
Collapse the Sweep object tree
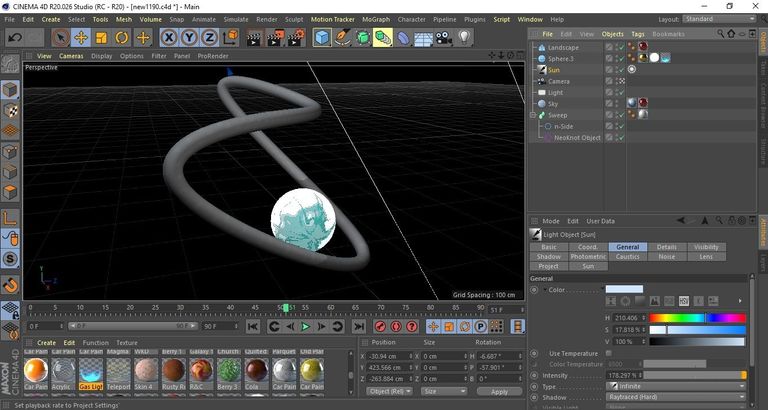coord(533,115)
